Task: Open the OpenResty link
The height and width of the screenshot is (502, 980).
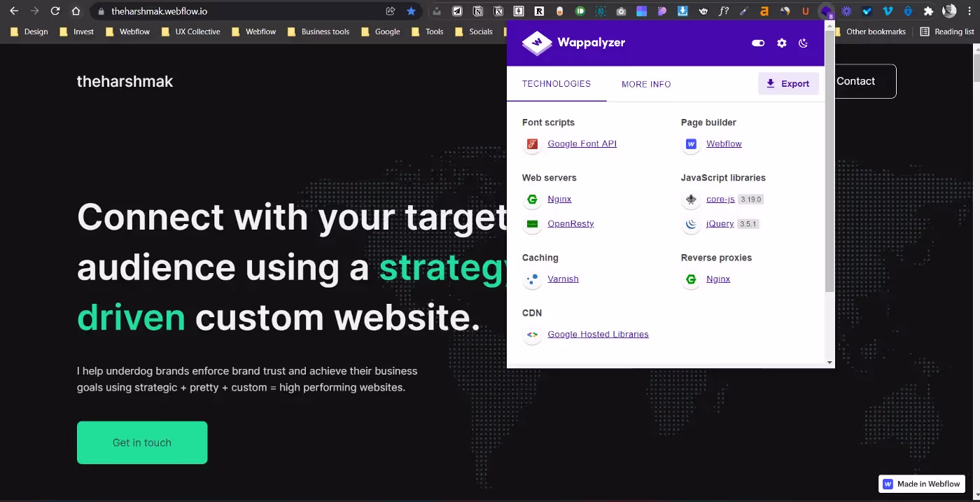Action: [x=570, y=223]
